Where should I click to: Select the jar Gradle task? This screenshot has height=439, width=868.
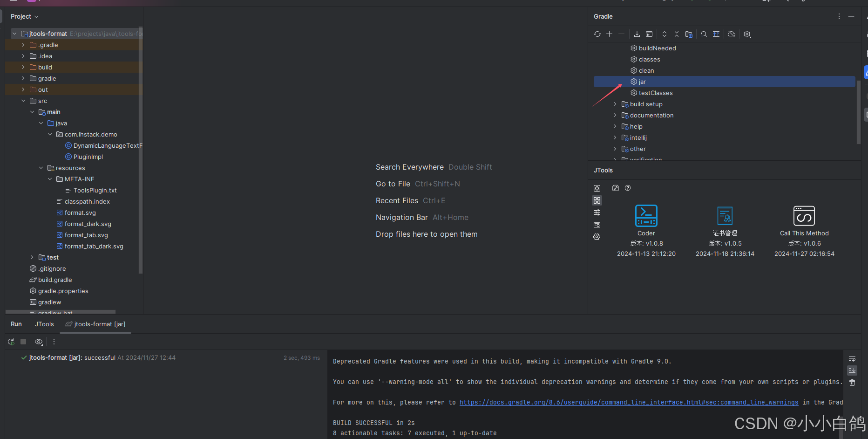click(x=724, y=82)
